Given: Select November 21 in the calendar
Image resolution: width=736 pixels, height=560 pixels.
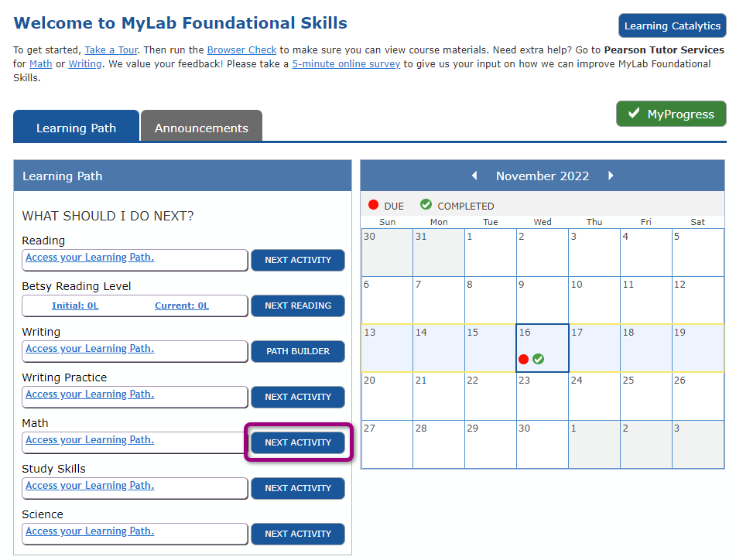Looking at the screenshot, I should (x=438, y=396).
